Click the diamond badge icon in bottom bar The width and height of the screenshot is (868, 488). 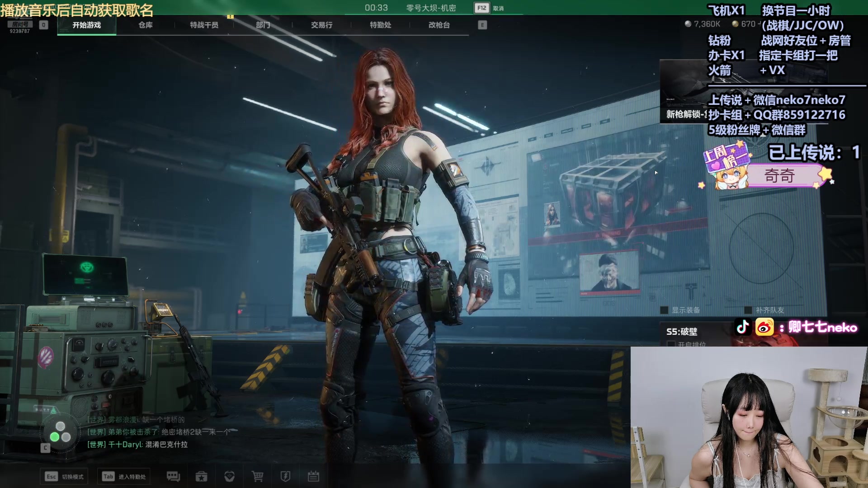229,476
